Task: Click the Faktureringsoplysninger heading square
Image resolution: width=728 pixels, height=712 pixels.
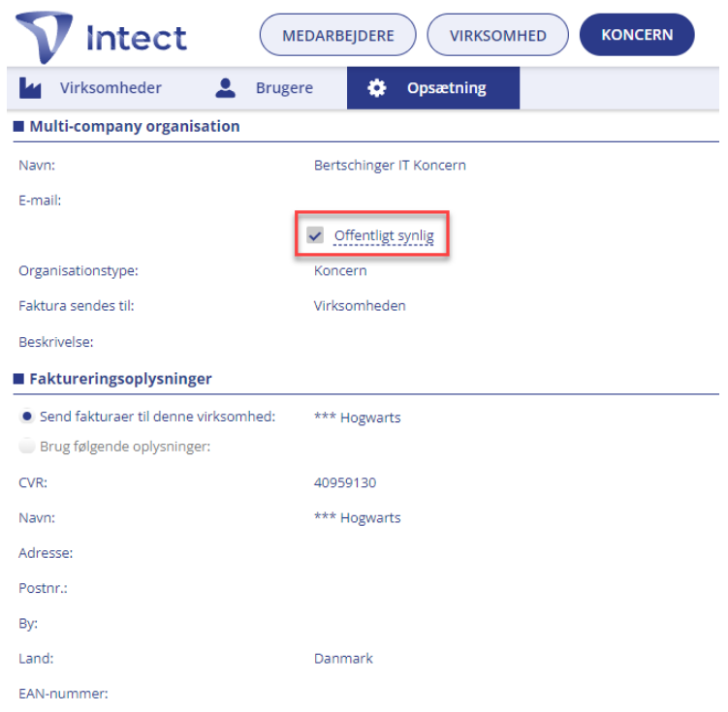Action: tap(18, 379)
